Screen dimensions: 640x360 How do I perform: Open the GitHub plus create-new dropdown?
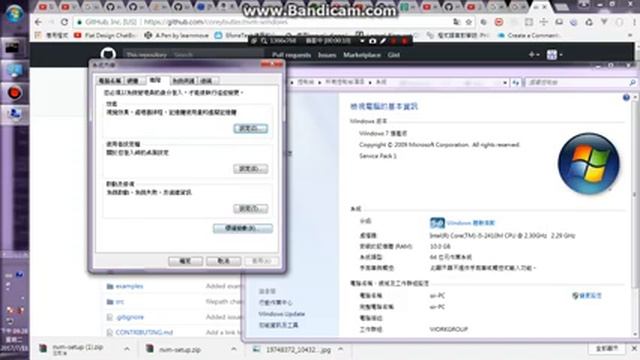(x=534, y=54)
